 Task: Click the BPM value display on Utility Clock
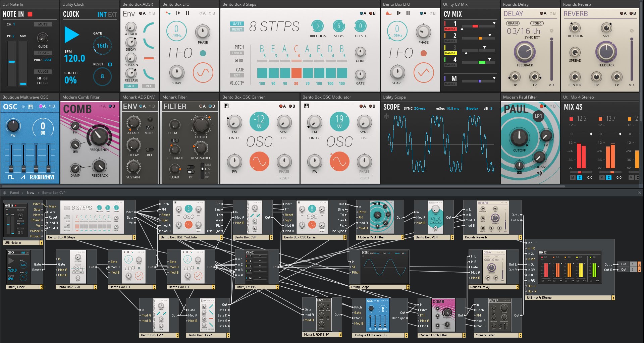click(74, 59)
